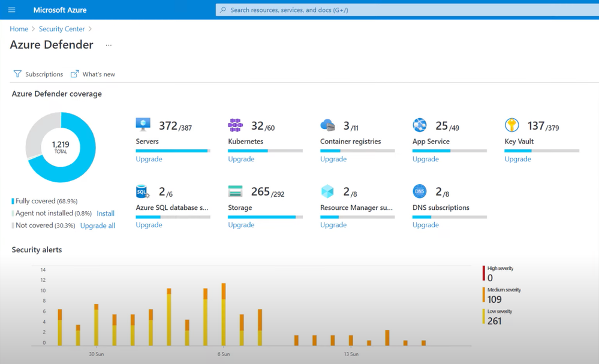Open the What's new page
This screenshot has height=364, width=599.
click(x=93, y=74)
